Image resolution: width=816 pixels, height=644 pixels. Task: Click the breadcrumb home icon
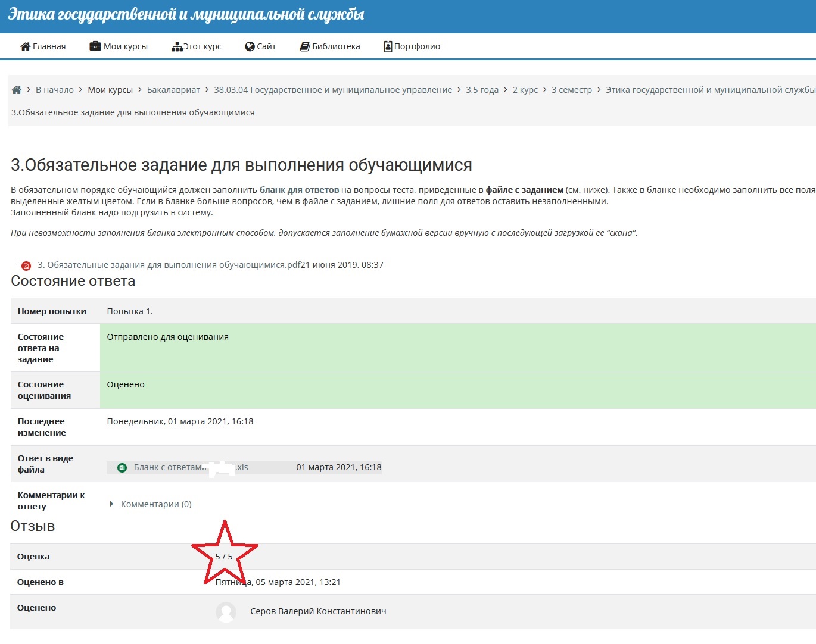[x=17, y=90]
